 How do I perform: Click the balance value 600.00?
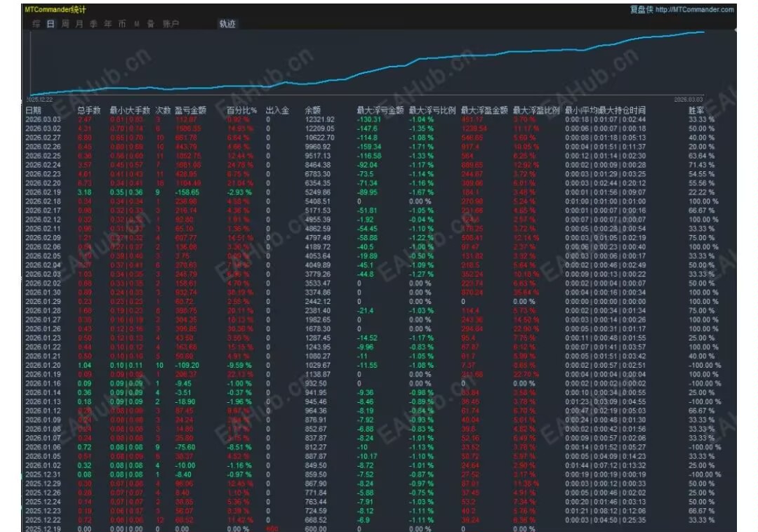[x=316, y=528]
